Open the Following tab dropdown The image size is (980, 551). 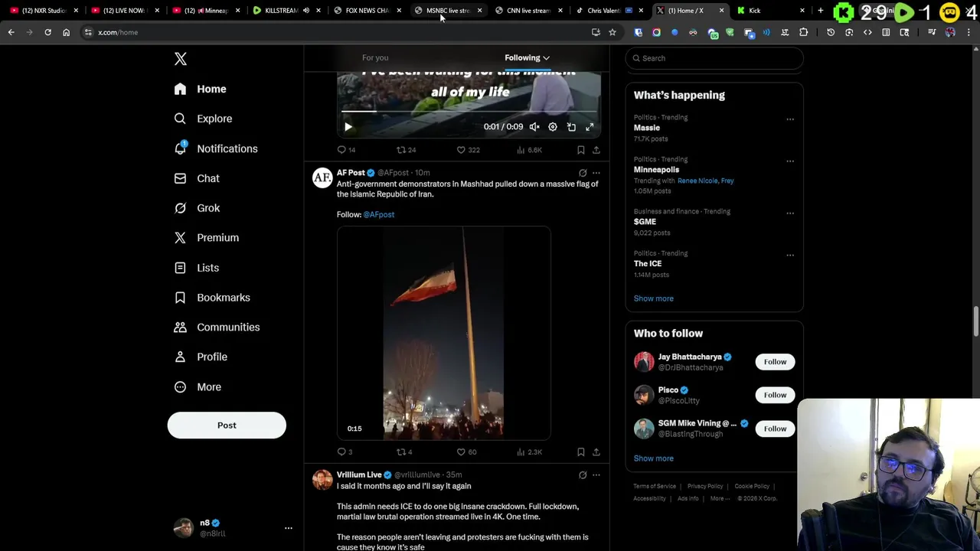pos(527,57)
